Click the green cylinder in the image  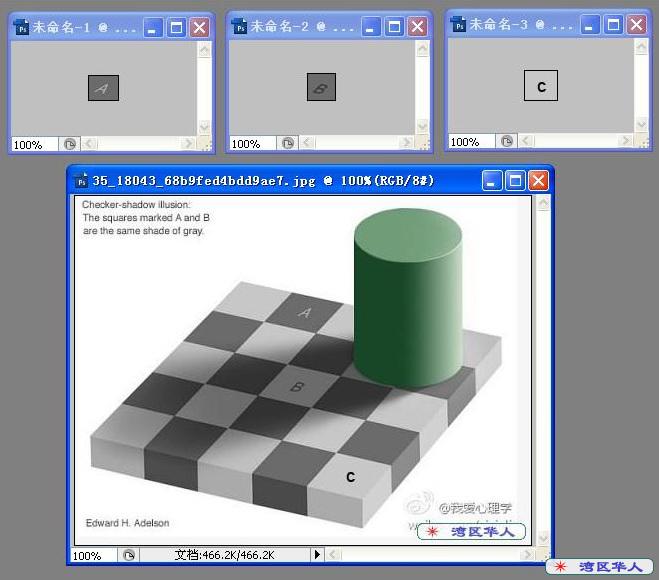coord(408,298)
